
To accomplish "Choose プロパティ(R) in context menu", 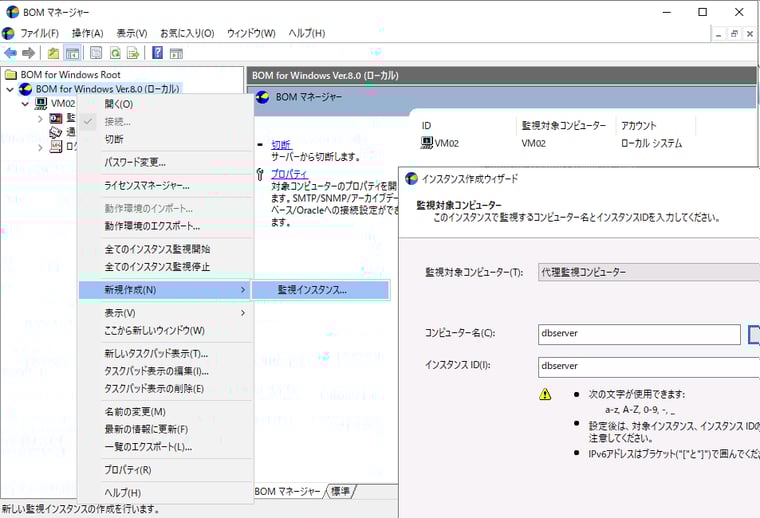I will click(x=165, y=470).
